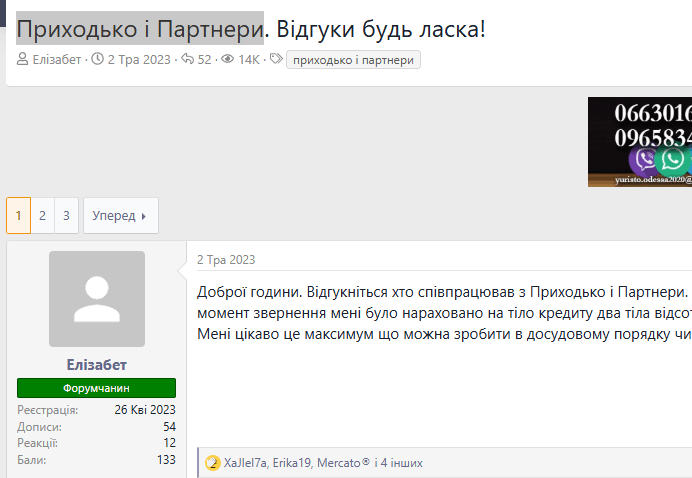The image size is (692, 478).
Task: Click the Реакції count 12
Action: point(169,443)
